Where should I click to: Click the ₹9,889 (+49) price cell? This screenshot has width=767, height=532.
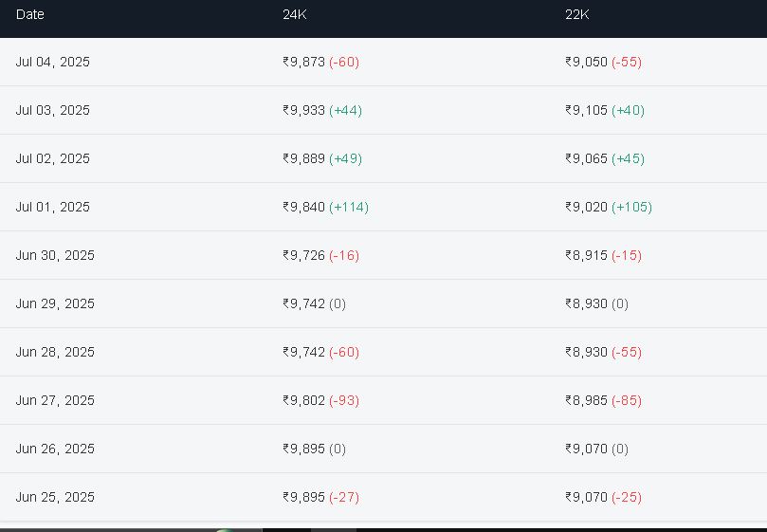coord(322,158)
